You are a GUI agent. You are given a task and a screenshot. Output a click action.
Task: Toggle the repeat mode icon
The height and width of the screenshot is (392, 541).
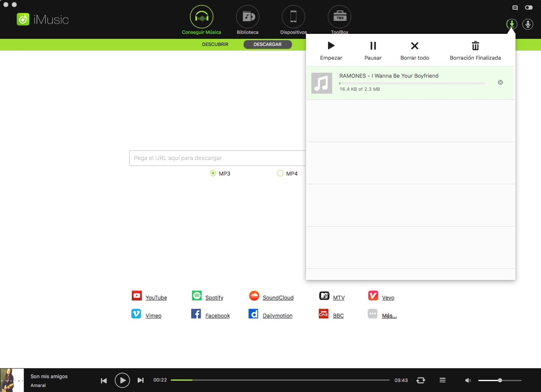[421, 380]
